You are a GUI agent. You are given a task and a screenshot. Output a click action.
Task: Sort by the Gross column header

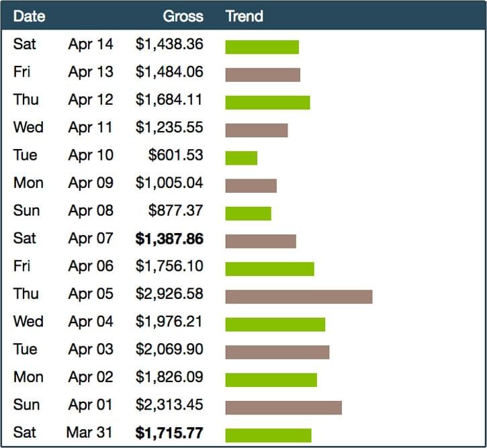pyautogui.click(x=183, y=16)
